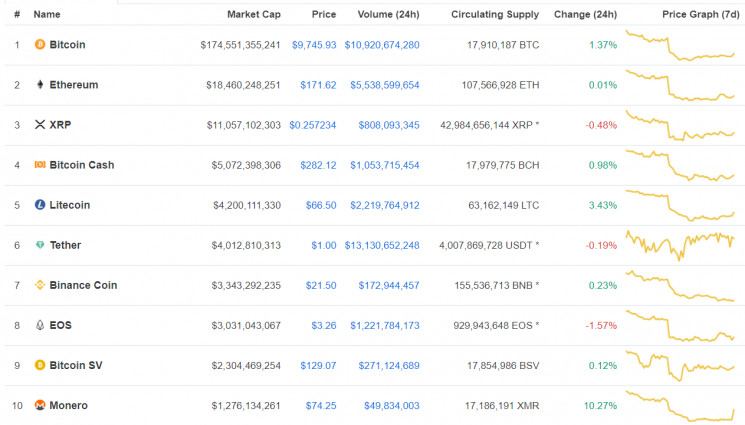Sort by the # rank column header
Screen dimensions: 745x425
click(x=17, y=14)
